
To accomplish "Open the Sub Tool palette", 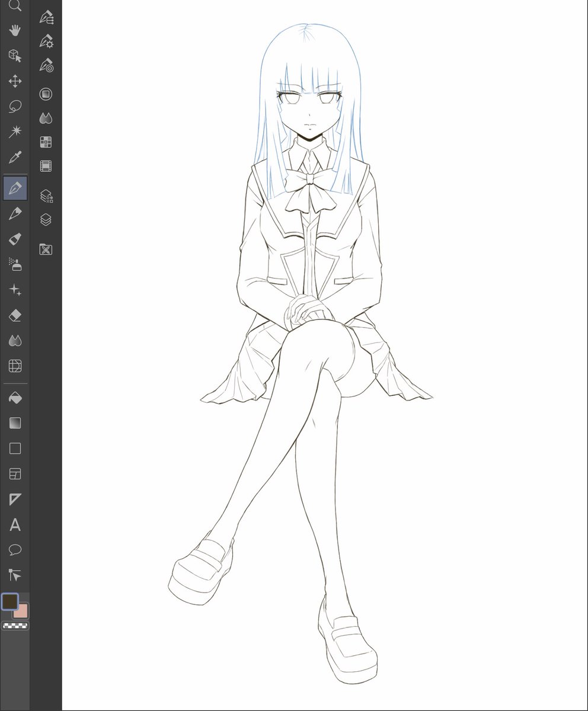I will [x=46, y=18].
